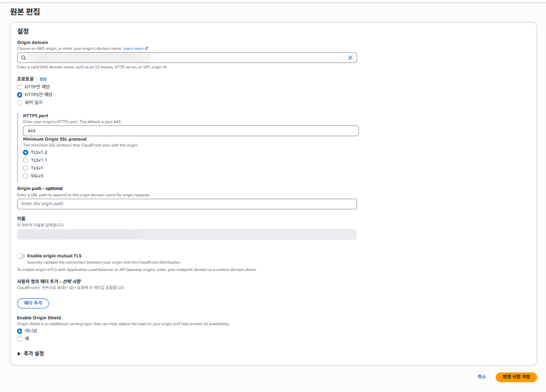This screenshot has width=546, height=392.
Task: Select 아니요 for Enable Origin Shield
Action: tap(20, 331)
